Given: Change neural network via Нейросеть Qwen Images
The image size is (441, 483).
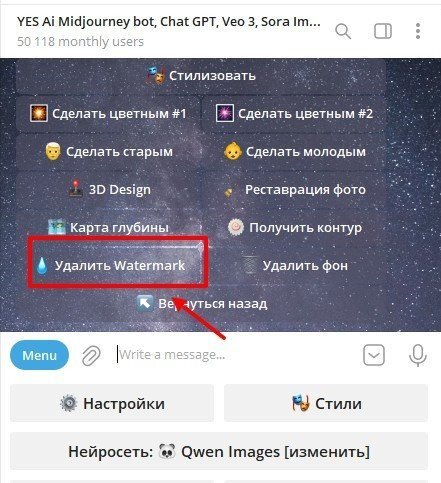Looking at the screenshot, I should click(x=219, y=452).
